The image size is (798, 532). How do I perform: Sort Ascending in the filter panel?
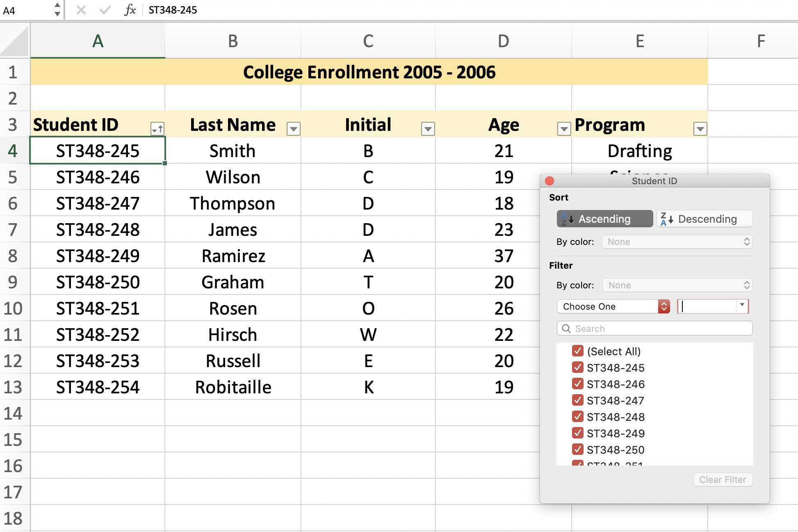pos(604,219)
